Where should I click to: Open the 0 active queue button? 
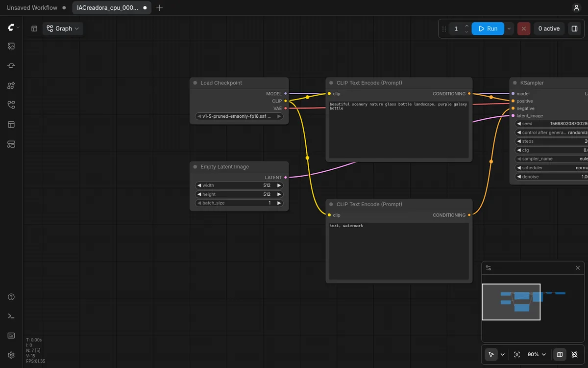549,28
